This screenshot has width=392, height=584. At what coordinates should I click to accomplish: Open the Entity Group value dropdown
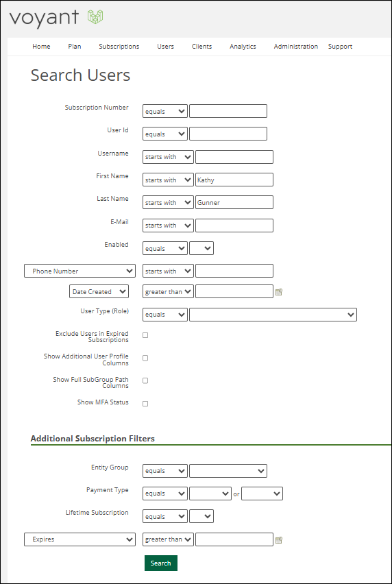(228, 471)
